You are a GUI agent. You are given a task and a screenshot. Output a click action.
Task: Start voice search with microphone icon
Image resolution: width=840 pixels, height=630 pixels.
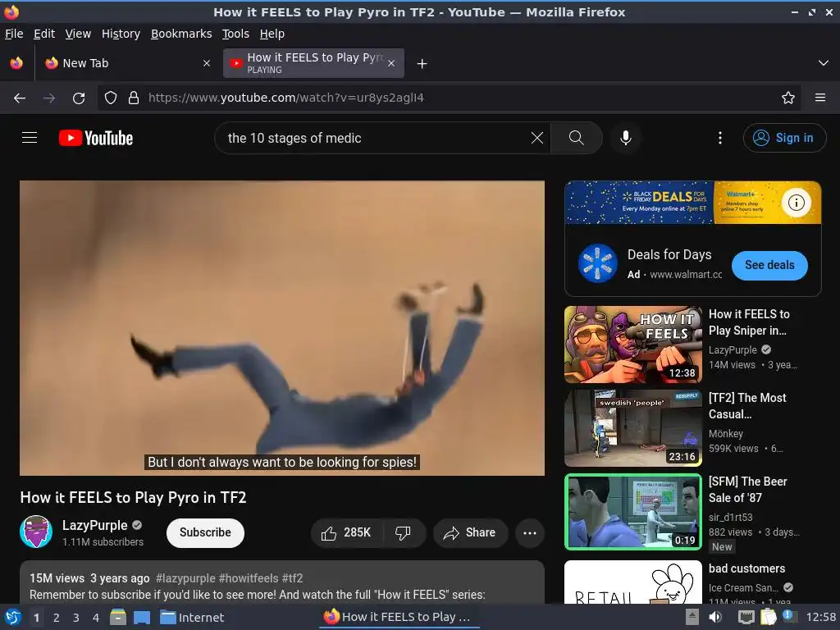point(625,138)
